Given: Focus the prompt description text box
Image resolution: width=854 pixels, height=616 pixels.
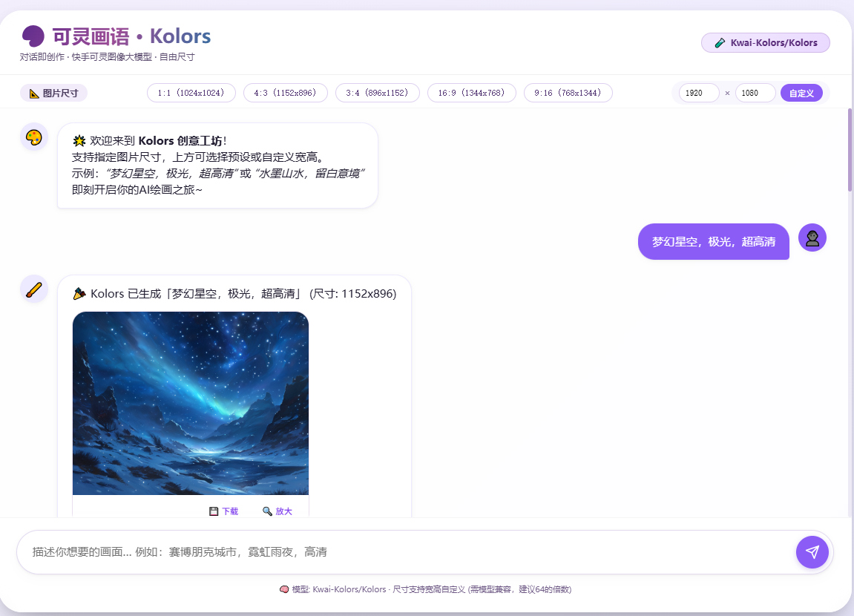Looking at the screenshot, I should coord(408,552).
